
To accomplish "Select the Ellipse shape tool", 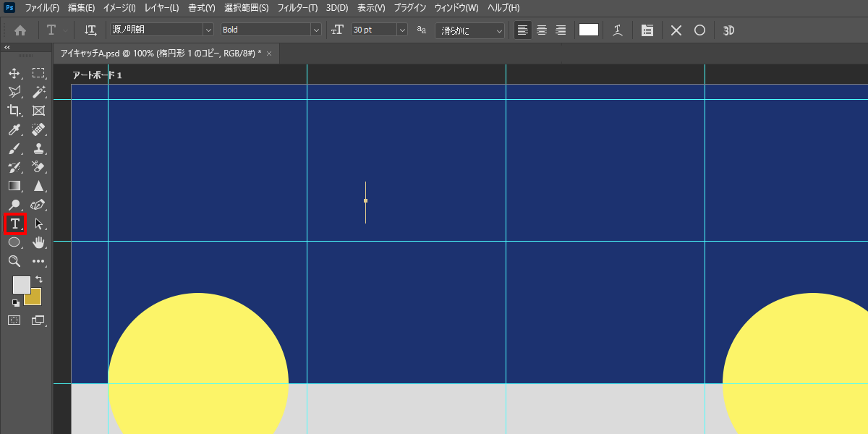I will (14, 242).
